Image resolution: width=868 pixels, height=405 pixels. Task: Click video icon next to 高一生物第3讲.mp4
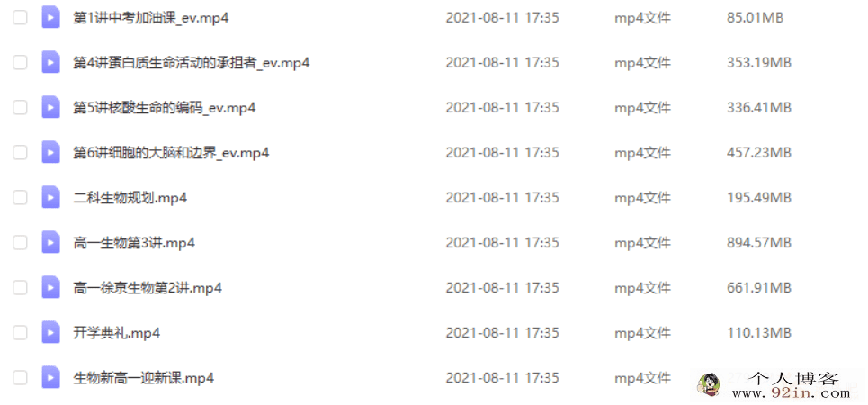tap(51, 243)
